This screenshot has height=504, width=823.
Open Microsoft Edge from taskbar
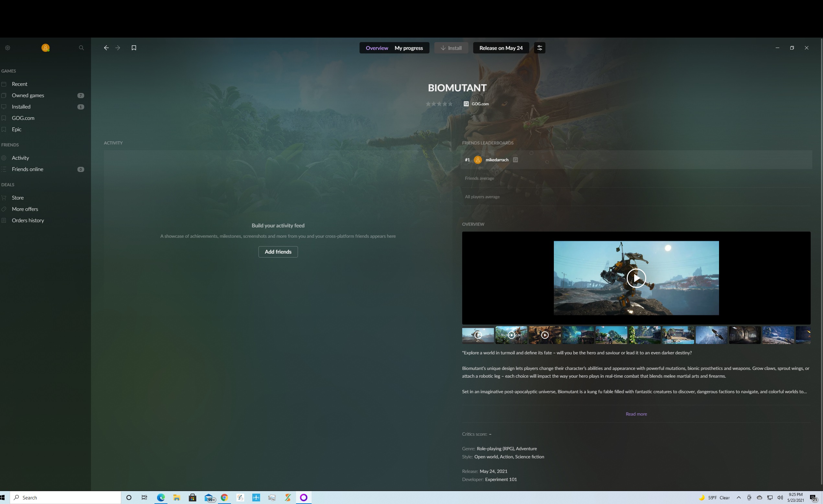click(x=161, y=498)
